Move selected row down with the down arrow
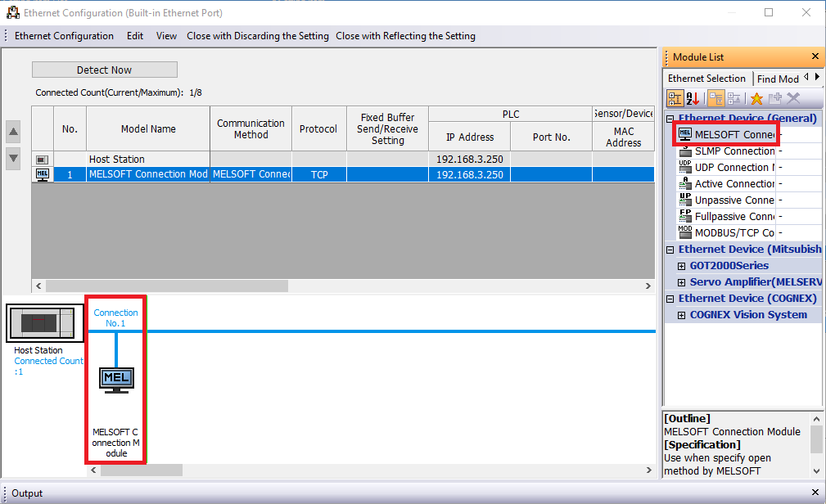The height and width of the screenshot is (504, 826). 14,158
